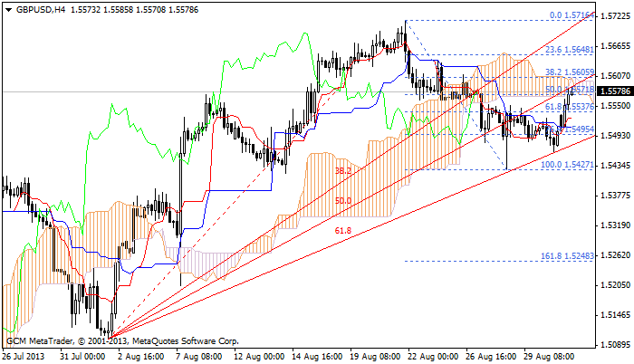Click the red 38.2 fan line label
Screen dimensions: 634x364
[343, 171]
